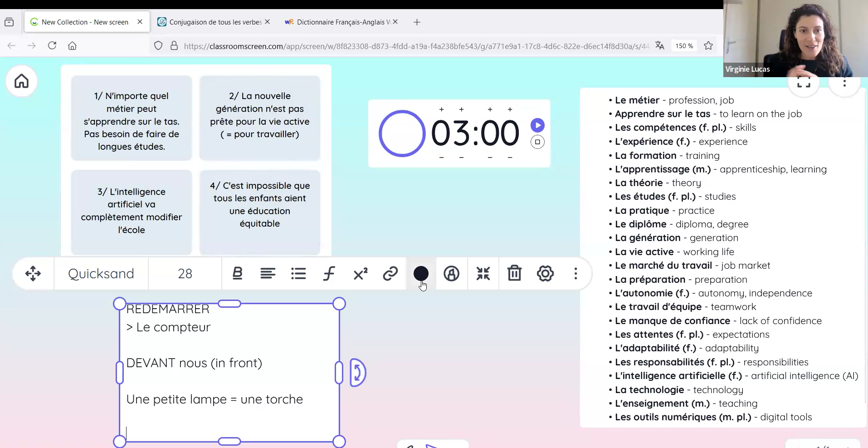Toggle superscript formatting
Image resolution: width=868 pixels, height=448 pixels.
360,274
